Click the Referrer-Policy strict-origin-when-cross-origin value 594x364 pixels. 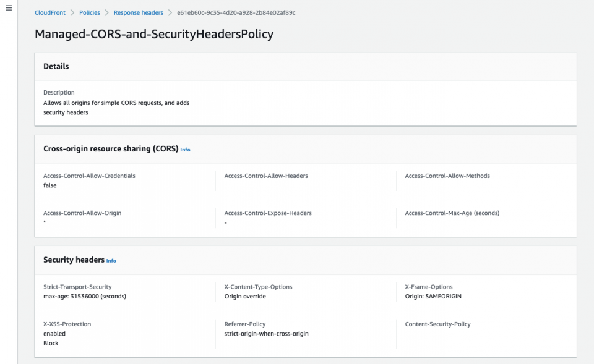coord(266,333)
